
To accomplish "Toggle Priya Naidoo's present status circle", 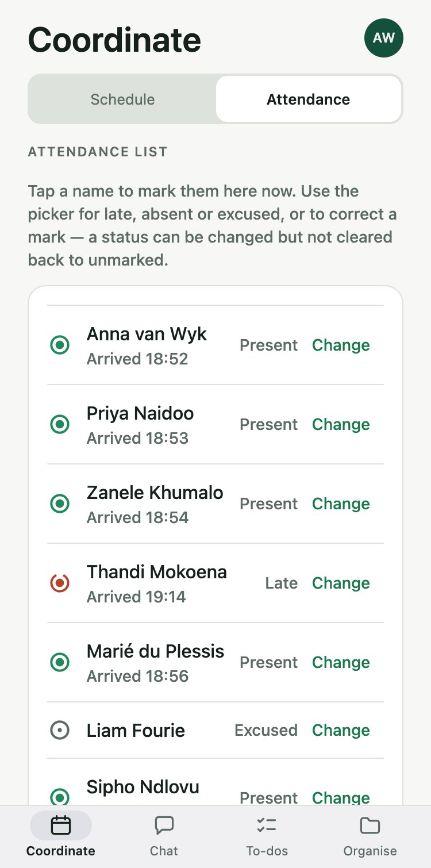I will point(60,425).
